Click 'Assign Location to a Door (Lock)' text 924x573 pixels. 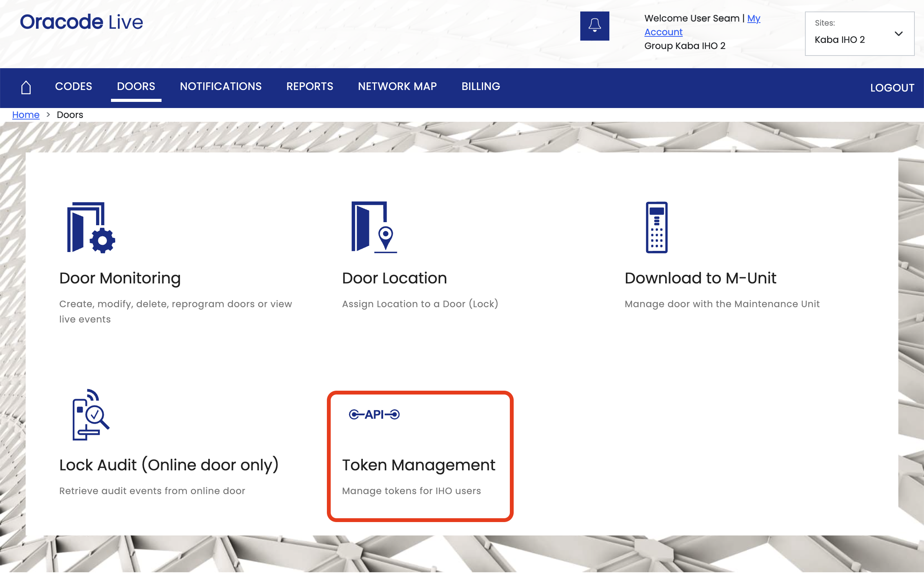[x=420, y=304]
